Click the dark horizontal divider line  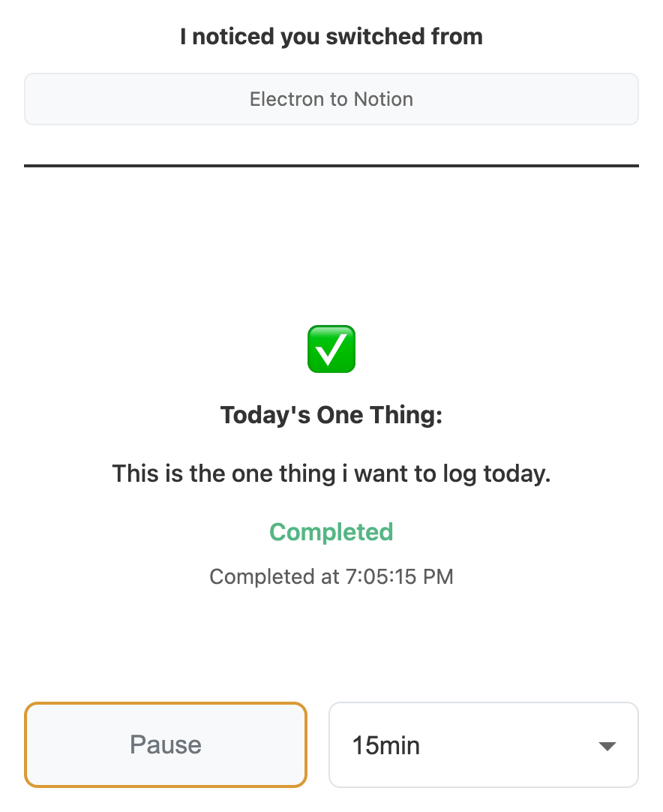tap(331, 165)
